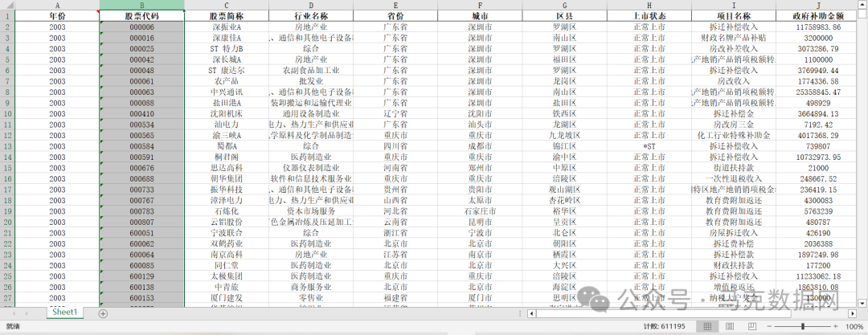Select the 汕头市 cell
The height and width of the screenshot is (335, 868).
(479, 125)
